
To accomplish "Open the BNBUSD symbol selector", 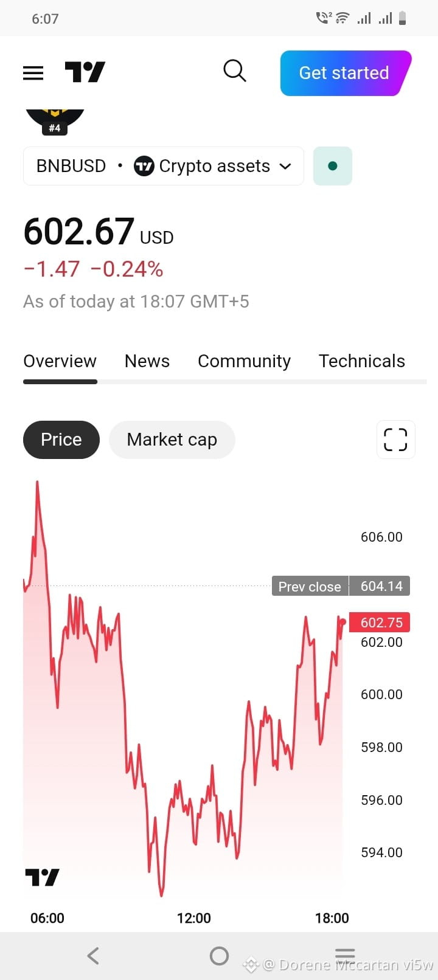I will point(71,166).
